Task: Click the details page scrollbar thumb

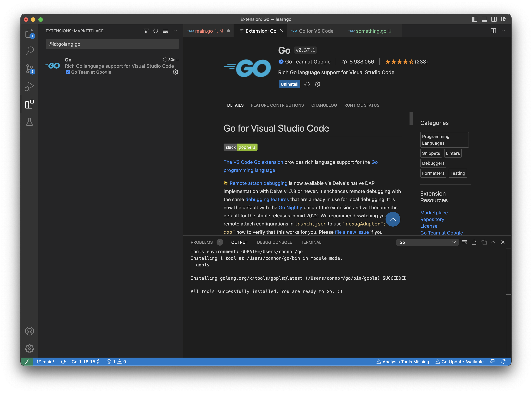Action: (411, 118)
